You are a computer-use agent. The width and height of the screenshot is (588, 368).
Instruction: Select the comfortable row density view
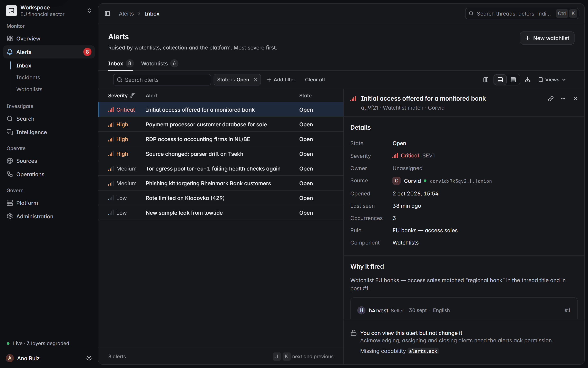(500, 80)
